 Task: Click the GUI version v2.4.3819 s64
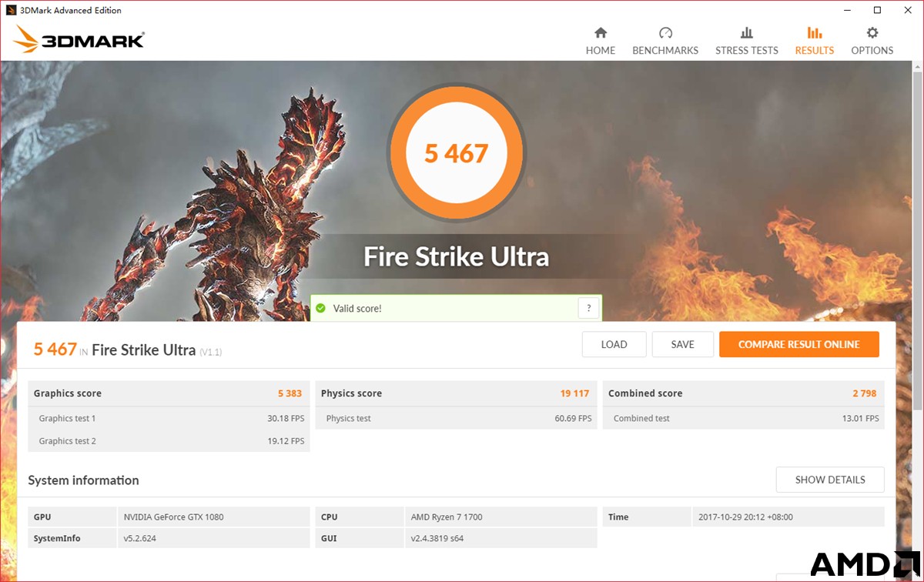point(437,539)
